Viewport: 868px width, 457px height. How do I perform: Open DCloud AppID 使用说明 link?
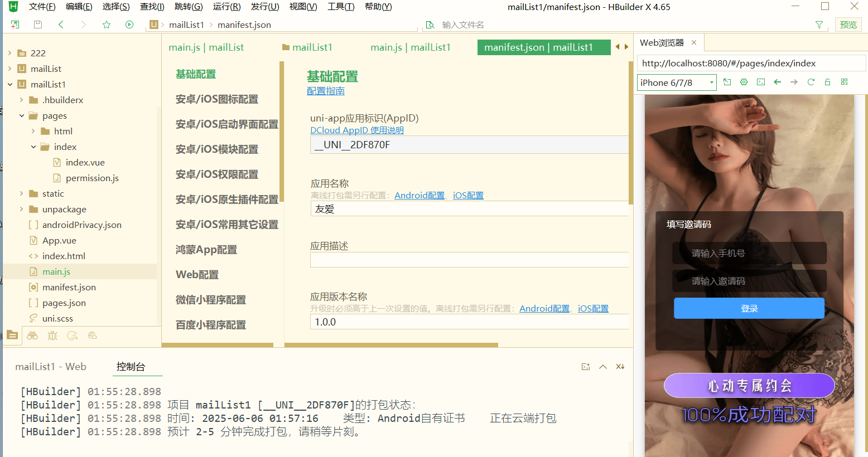357,130
